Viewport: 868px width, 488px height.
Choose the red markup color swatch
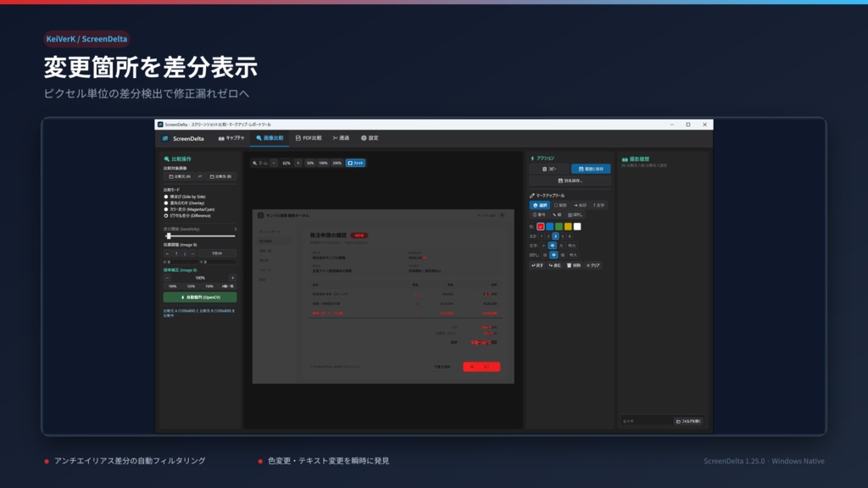point(540,226)
